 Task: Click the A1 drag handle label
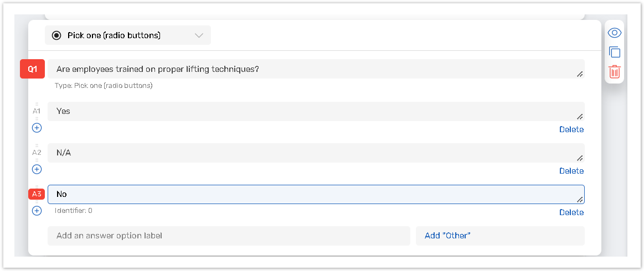pos(37,111)
